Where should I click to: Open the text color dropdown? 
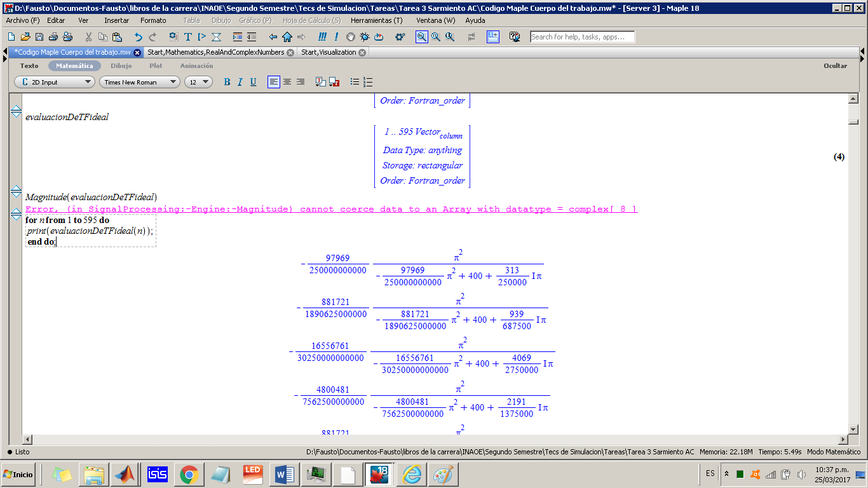tap(321, 82)
